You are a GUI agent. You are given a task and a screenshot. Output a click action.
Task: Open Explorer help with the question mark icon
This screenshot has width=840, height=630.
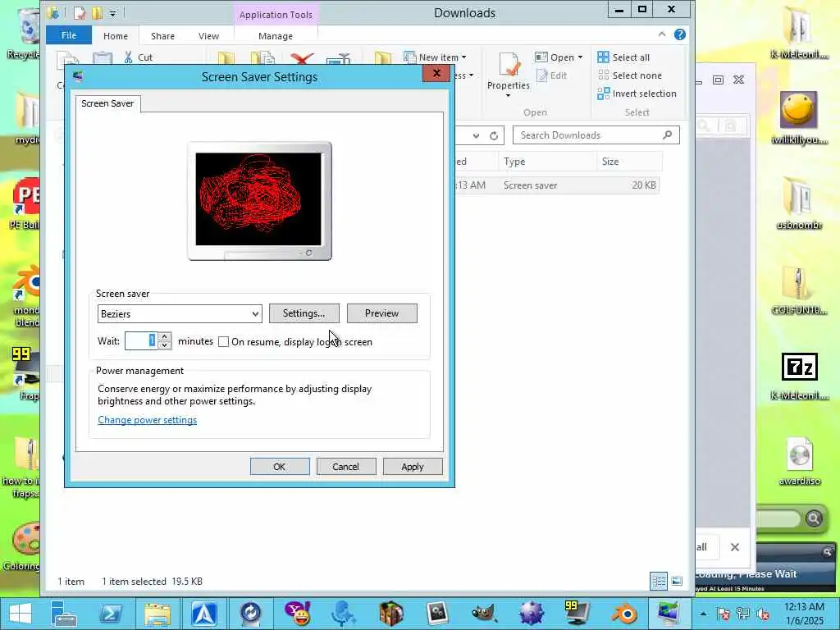point(680,34)
